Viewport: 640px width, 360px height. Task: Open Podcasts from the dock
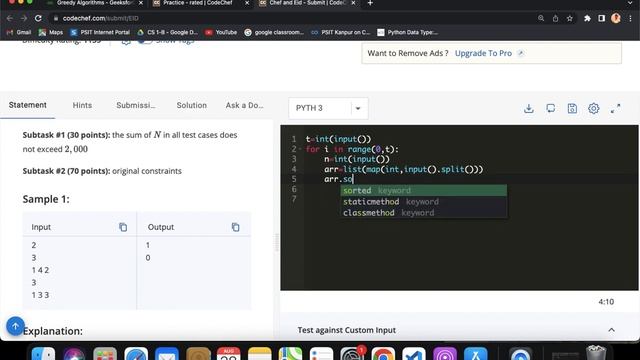444,354
